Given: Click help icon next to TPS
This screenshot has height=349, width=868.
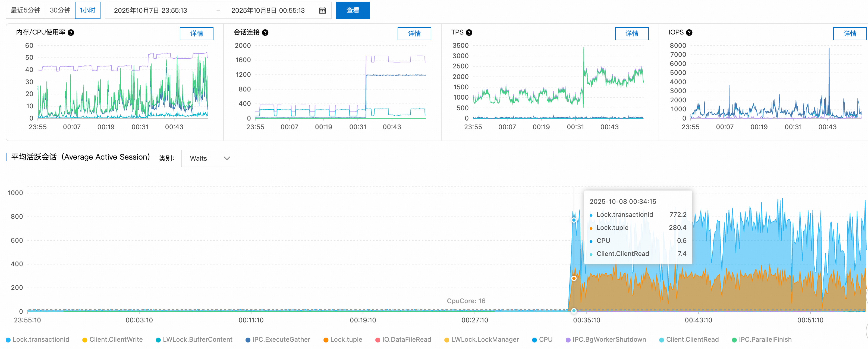Looking at the screenshot, I should tap(469, 33).
